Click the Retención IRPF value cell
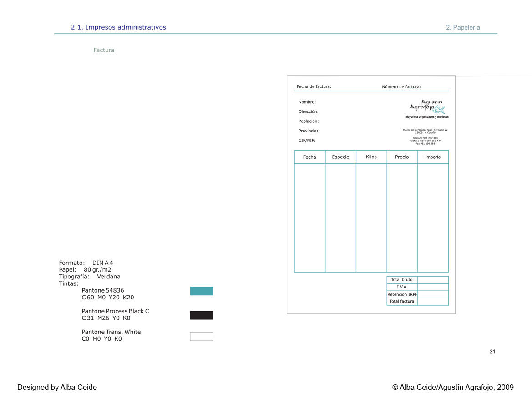This screenshot has width=532, height=399. 433,294
